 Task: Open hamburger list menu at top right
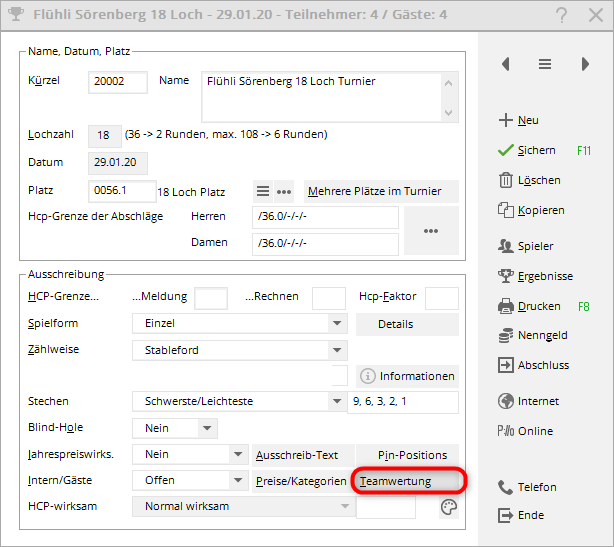[545, 64]
